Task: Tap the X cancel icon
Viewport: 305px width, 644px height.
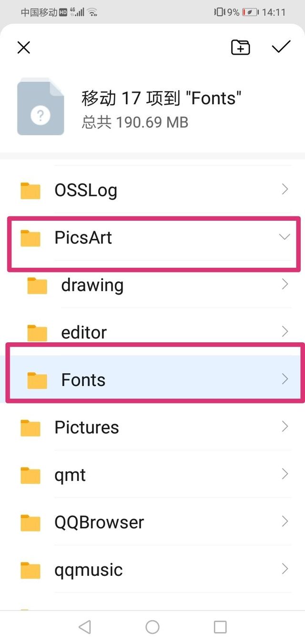Action: pyautogui.click(x=24, y=47)
